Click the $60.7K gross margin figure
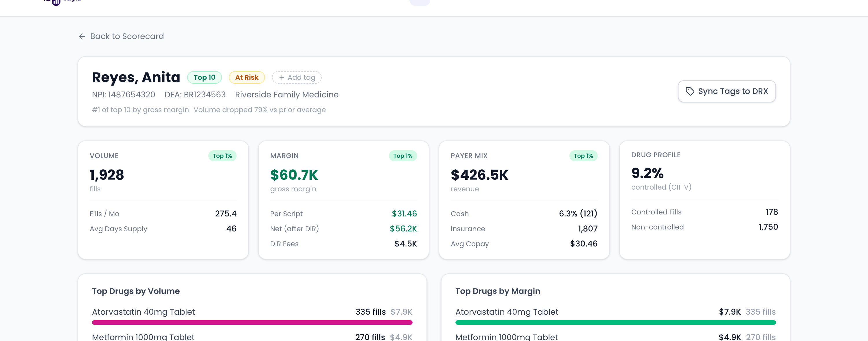 294,175
